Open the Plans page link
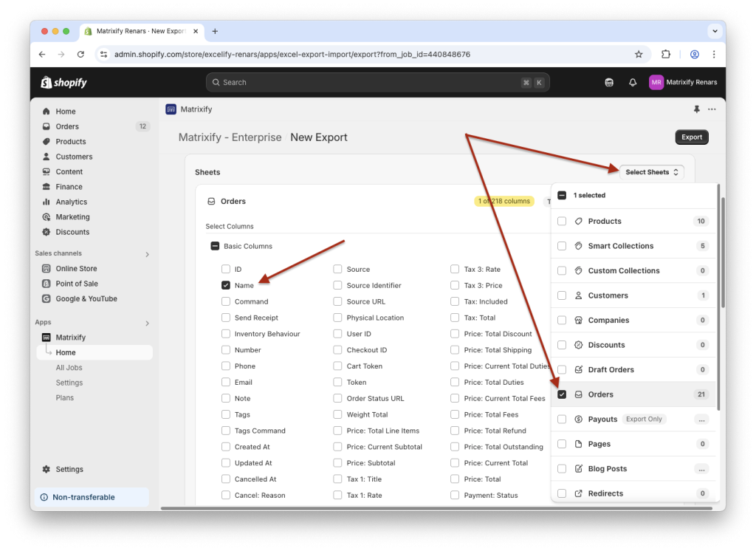Image resolution: width=756 pixels, height=551 pixels. coord(64,397)
